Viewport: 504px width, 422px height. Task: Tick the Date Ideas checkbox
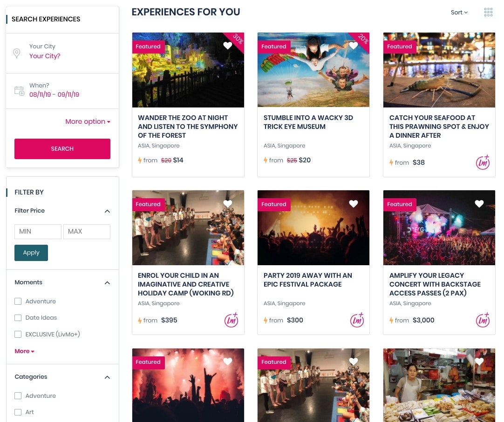pyautogui.click(x=18, y=318)
